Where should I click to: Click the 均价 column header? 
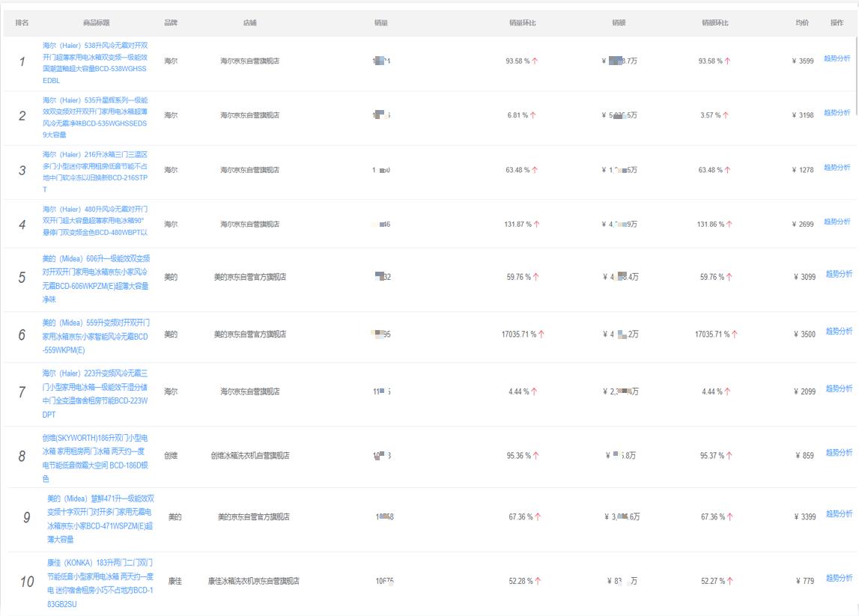point(802,22)
